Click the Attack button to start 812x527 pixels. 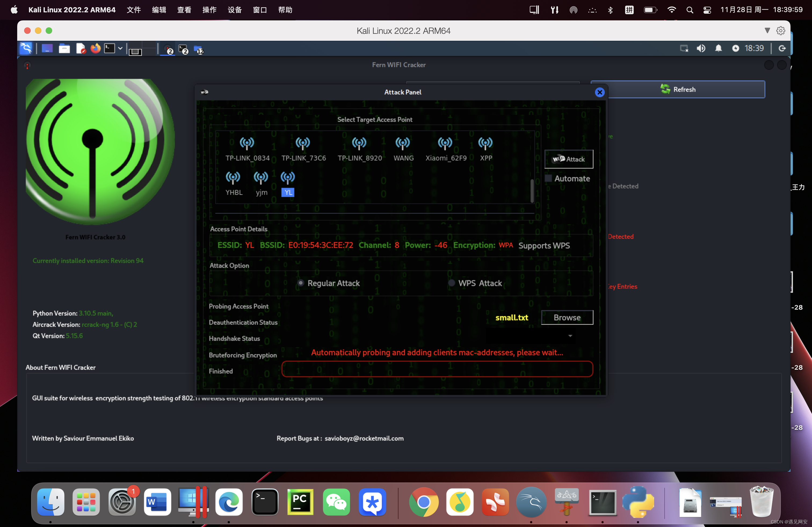[x=568, y=159]
